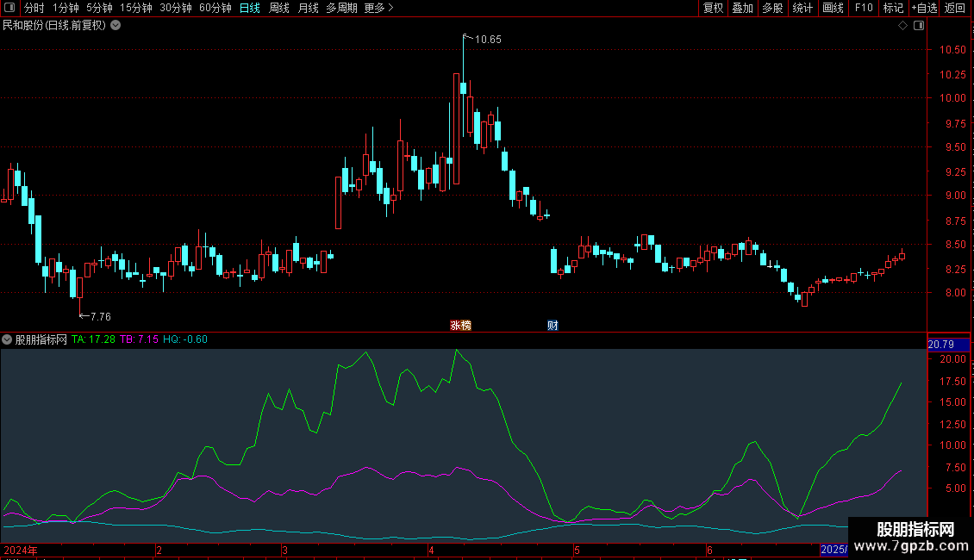Click the 财 financial report marker
The width and height of the screenshot is (974, 560).
click(553, 326)
